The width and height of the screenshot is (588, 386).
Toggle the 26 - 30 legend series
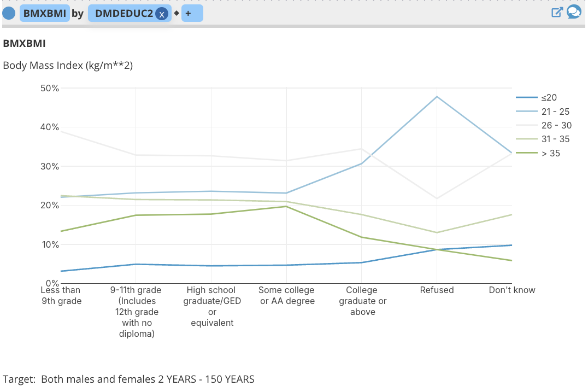544,125
